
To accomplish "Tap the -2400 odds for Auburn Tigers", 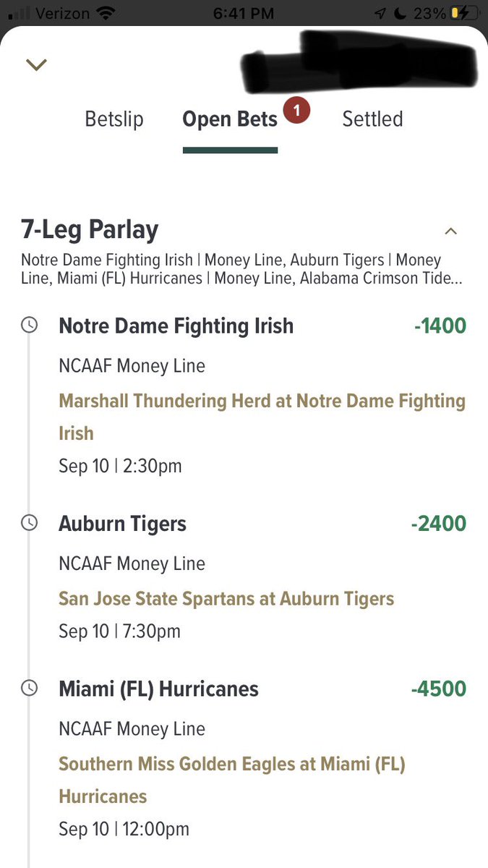I will 438,524.
